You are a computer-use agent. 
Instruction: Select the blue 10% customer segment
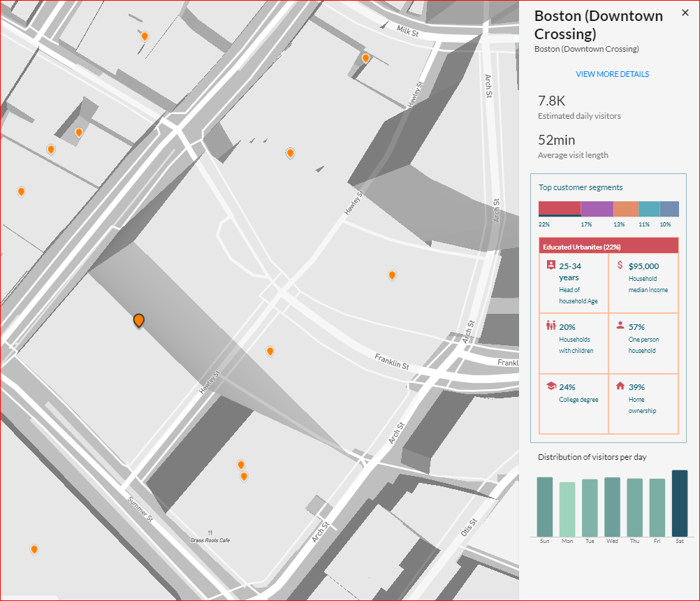(669, 208)
